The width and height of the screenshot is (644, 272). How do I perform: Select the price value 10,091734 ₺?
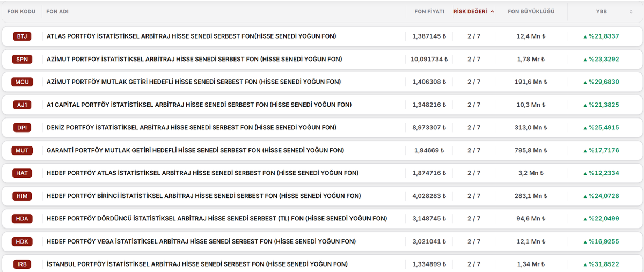429,59
